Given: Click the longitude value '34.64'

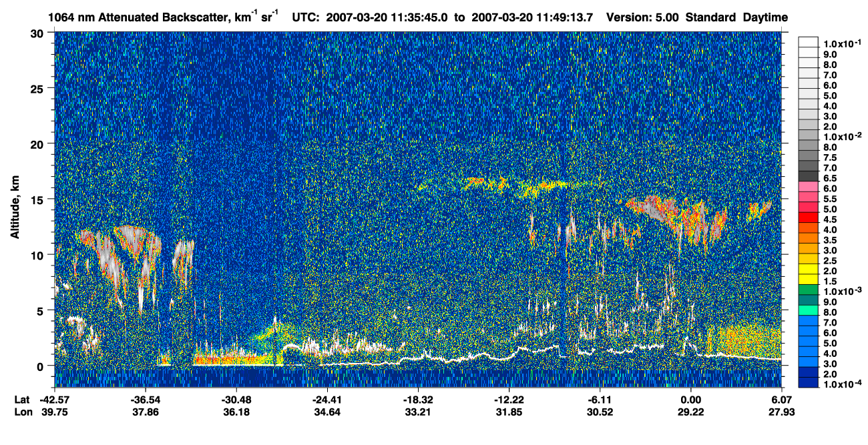Looking at the screenshot, I should point(327,412).
